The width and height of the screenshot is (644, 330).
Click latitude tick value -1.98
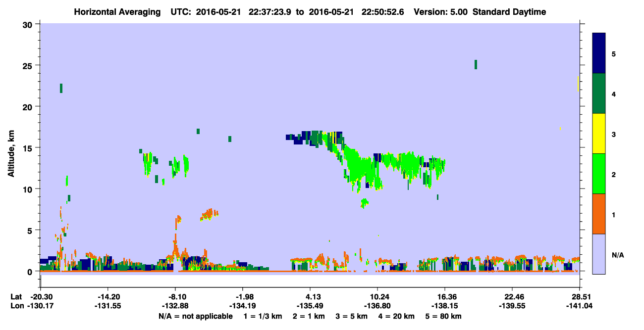pyautogui.click(x=243, y=297)
